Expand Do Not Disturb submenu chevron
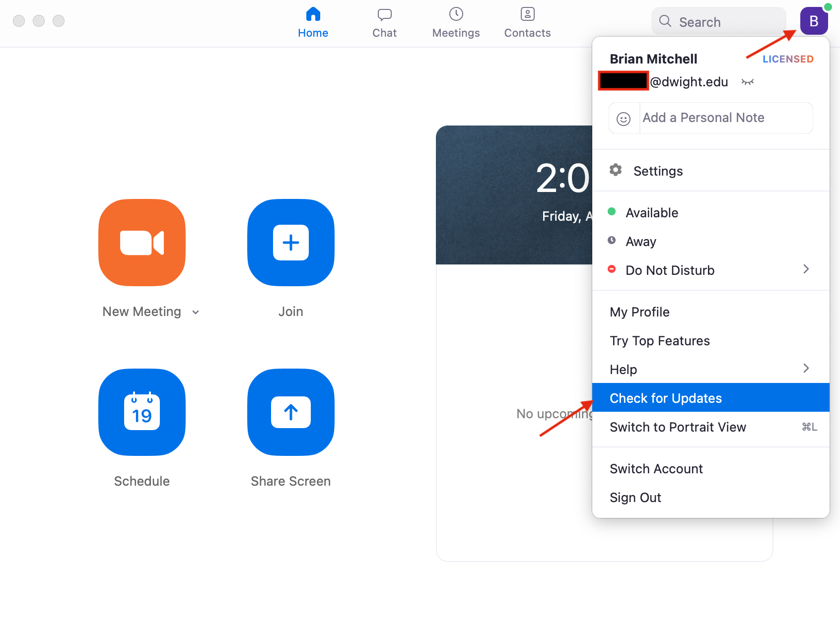Viewport: 840px width, 633px height. (806, 269)
